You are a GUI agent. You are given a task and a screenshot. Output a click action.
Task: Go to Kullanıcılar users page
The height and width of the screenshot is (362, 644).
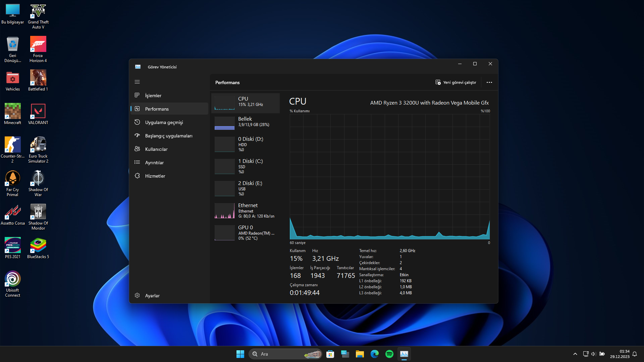(156, 149)
